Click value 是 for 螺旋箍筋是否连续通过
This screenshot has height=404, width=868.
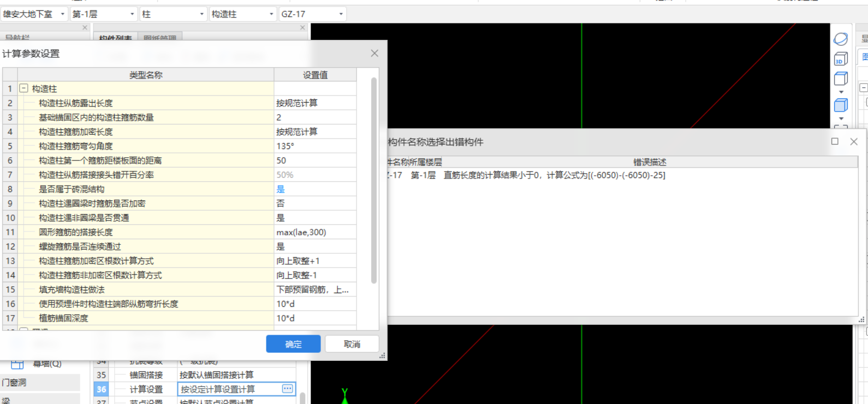(316, 246)
